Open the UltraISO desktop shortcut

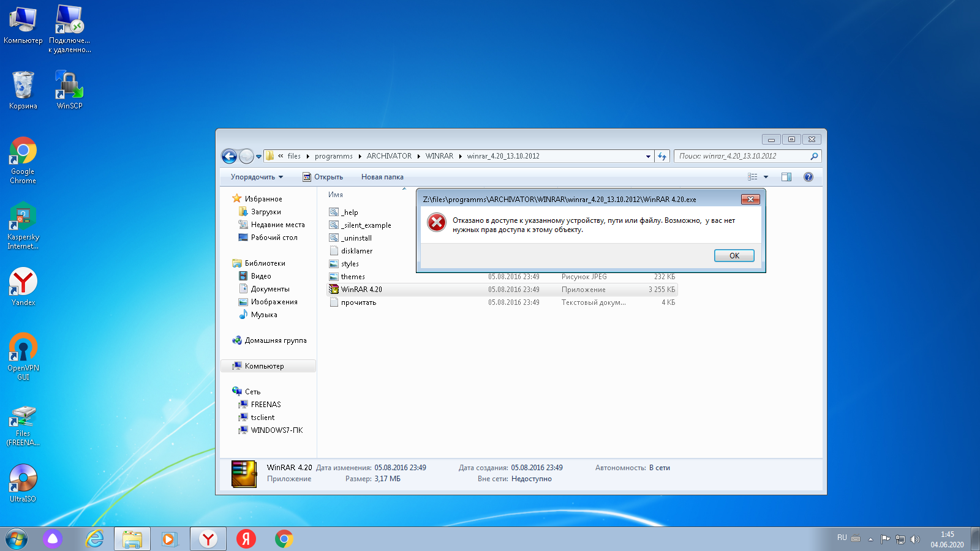[23, 483]
